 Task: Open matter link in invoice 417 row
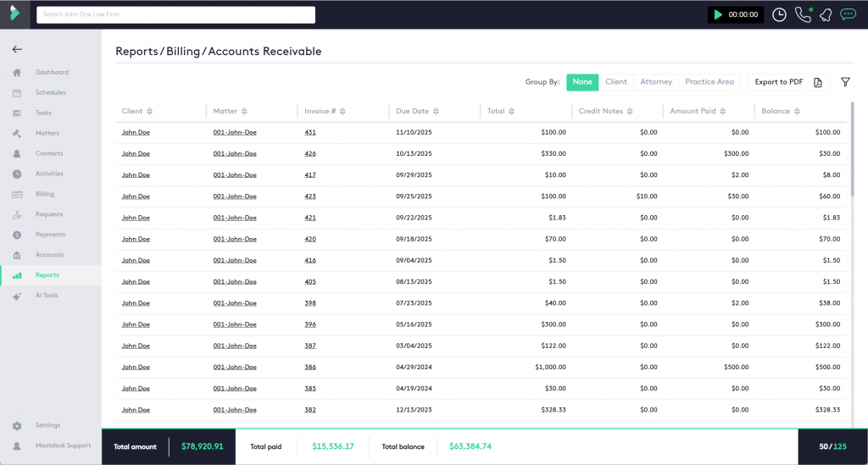[235, 175]
